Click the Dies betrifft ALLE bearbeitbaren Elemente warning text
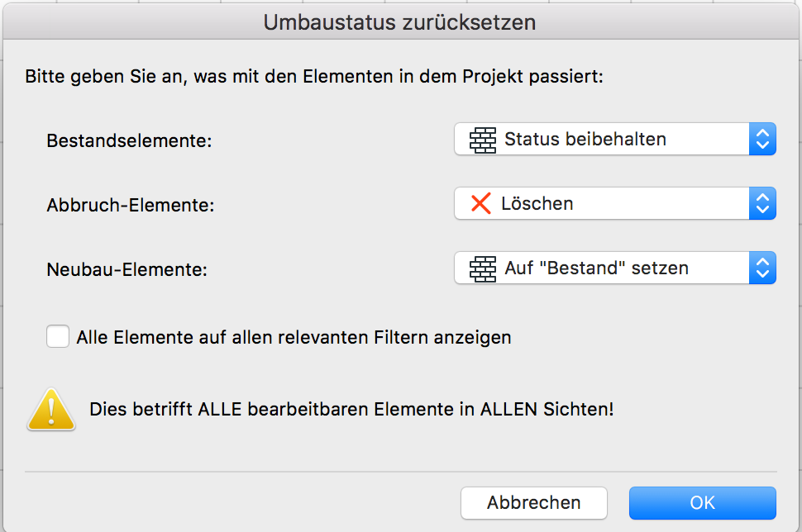This screenshot has height=532, width=802. click(x=351, y=409)
